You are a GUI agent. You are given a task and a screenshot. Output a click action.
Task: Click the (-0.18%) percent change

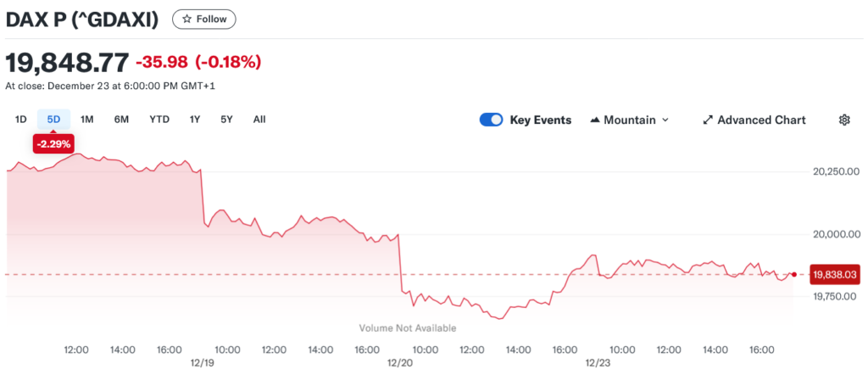tap(227, 62)
